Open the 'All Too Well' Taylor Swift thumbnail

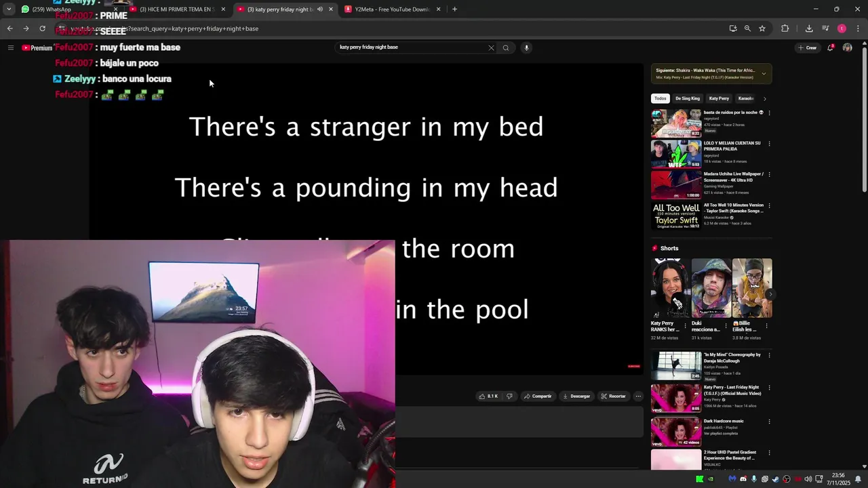tap(676, 216)
